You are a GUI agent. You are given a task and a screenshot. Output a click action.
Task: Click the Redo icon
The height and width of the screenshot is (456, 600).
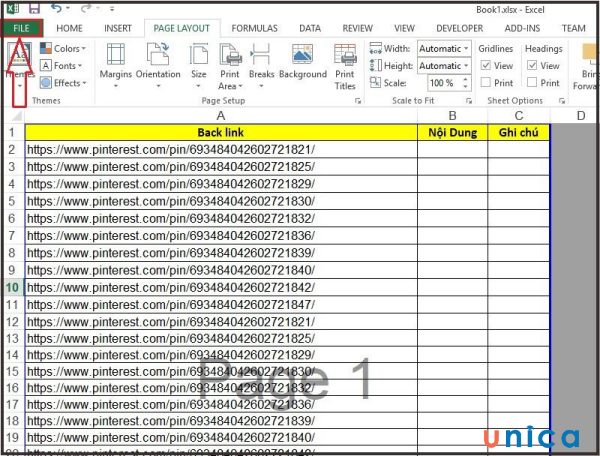(x=86, y=8)
